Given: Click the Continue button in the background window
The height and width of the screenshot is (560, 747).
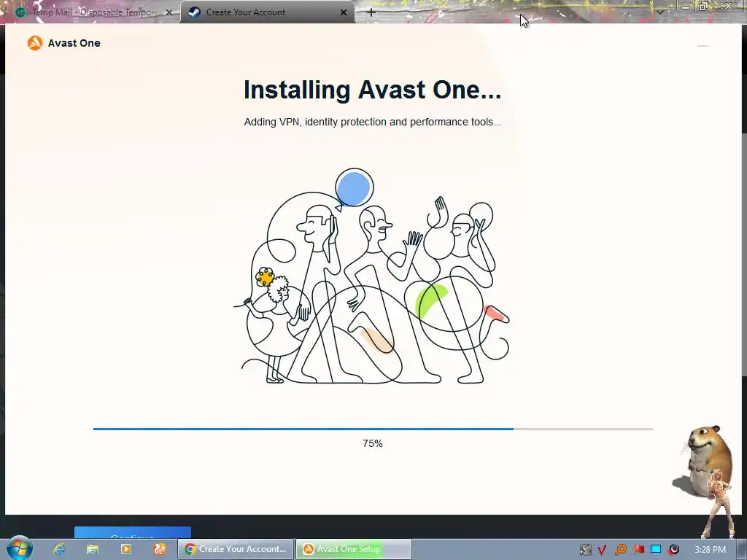Looking at the screenshot, I should (x=133, y=533).
